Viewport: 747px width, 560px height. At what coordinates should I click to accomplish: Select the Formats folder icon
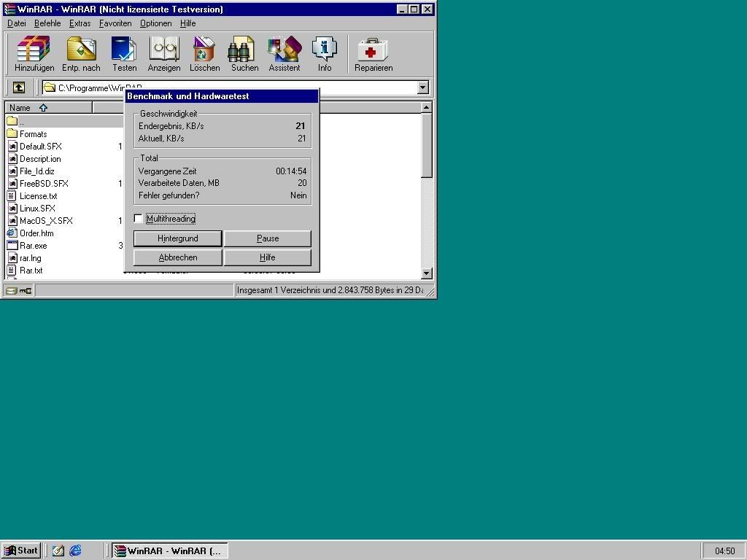pos(12,134)
